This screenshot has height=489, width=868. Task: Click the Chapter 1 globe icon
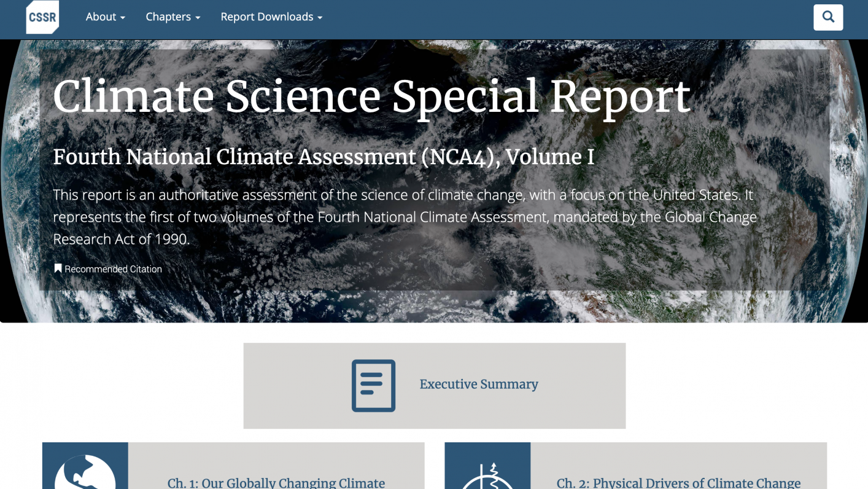(x=85, y=472)
